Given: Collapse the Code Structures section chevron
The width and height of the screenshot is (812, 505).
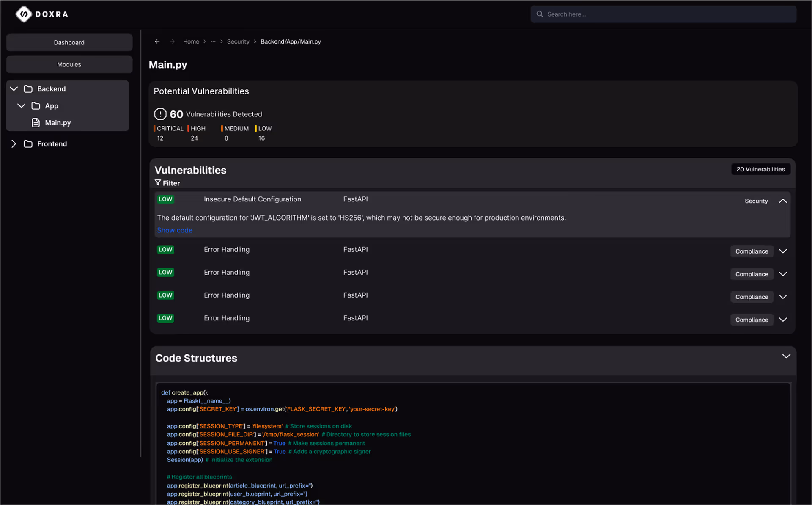Looking at the screenshot, I should (786, 356).
